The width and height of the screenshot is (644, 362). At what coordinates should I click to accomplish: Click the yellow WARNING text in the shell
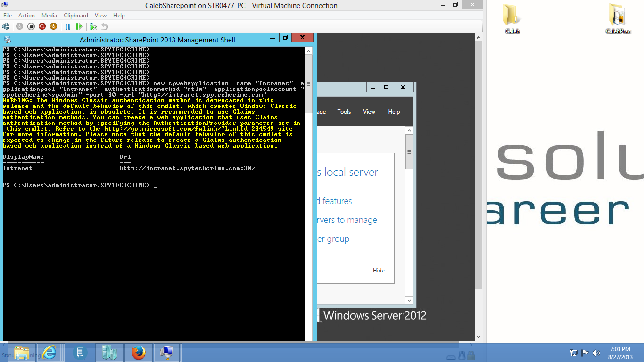[x=151, y=123]
